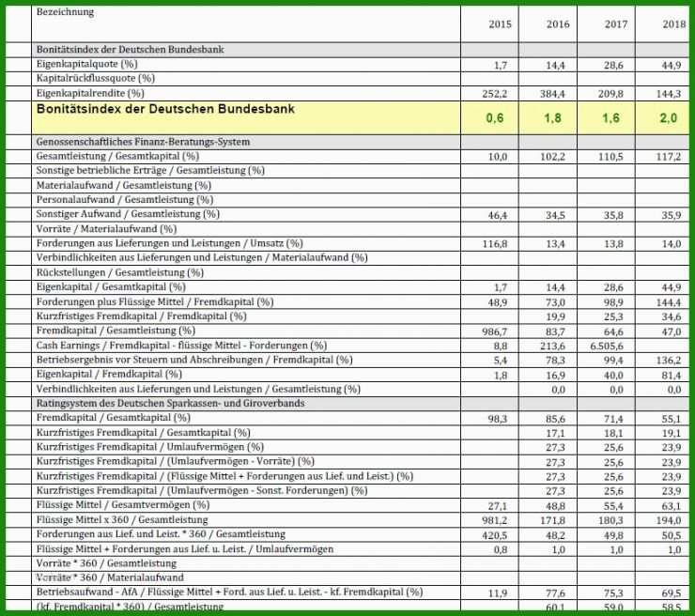The width and height of the screenshot is (695, 616).
Task: Click the 'Rückstellungen / Gesamtleistung (%)' row label
Action: 120,272
